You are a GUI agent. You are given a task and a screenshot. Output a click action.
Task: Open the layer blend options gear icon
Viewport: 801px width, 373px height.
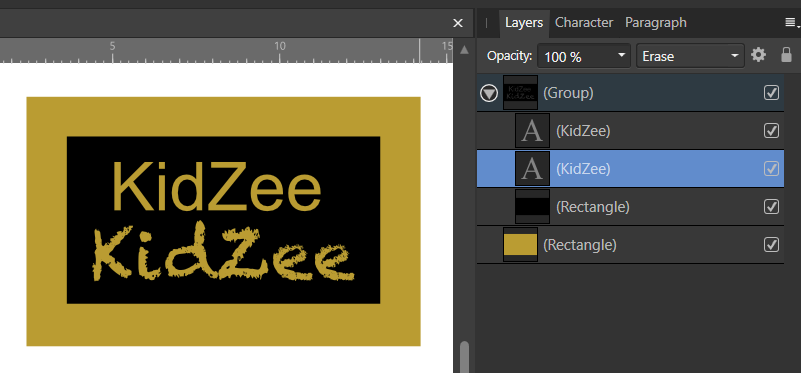[758, 55]
